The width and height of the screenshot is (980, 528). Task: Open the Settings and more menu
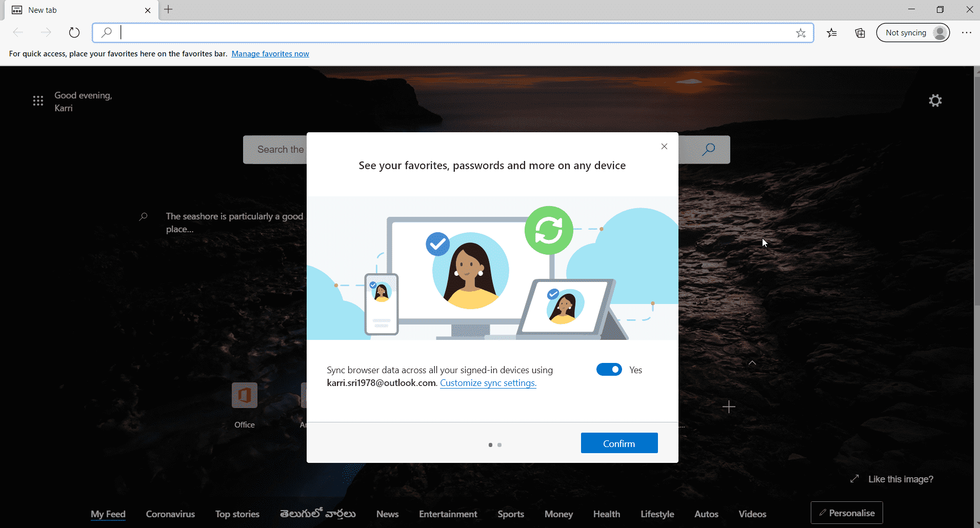(967, 32)
